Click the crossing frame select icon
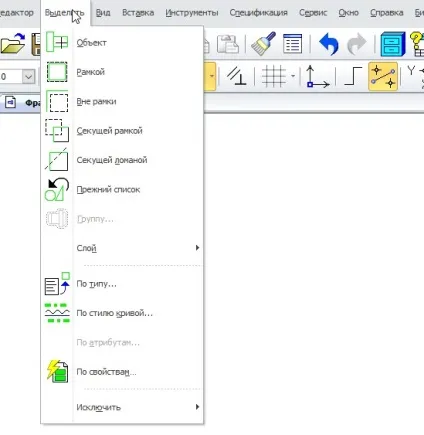Viewport: 424px width, 435px height. [x=57, y=130]
